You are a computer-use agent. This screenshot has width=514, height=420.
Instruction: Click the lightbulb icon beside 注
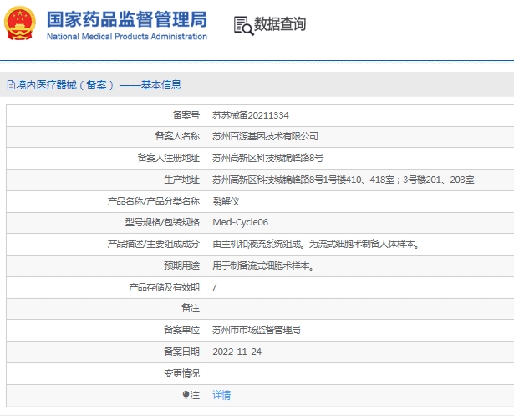point(186,395)
